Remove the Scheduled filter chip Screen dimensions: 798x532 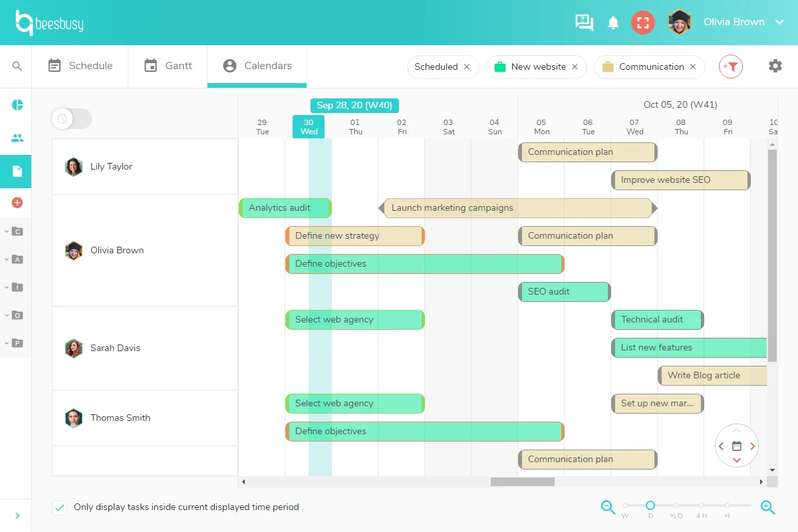point(467,66)
